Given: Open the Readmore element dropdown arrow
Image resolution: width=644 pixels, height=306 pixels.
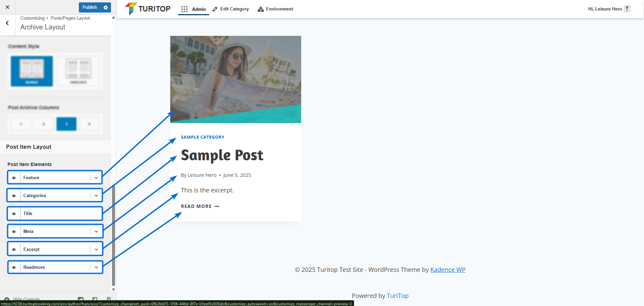Looking at the screenshot, I should 96,267.
